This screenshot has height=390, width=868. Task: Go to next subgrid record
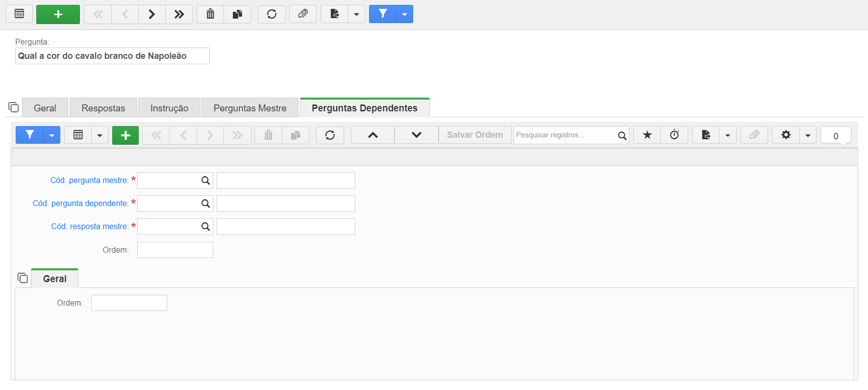click(210, 135)
